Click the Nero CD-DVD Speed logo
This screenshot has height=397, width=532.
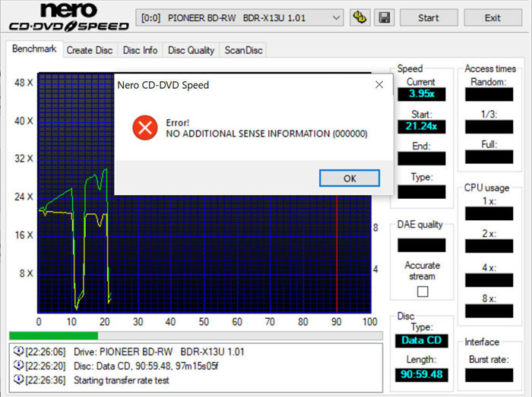click(x=68, y=18)
